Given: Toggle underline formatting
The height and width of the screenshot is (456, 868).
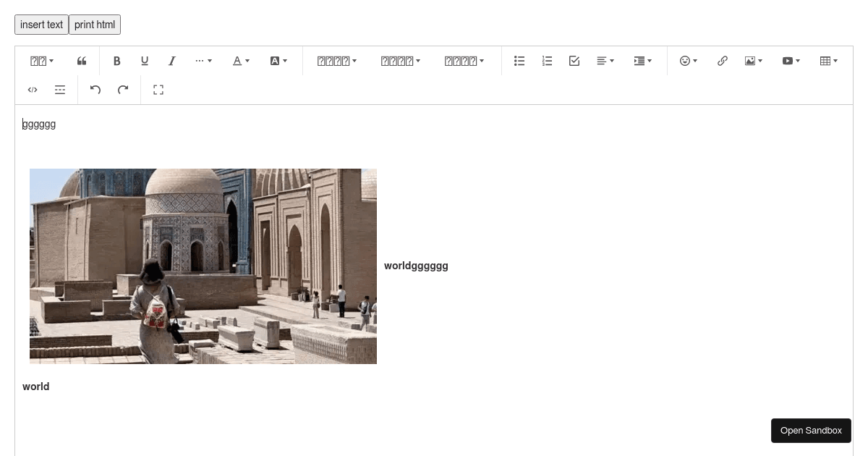Looking at the screenshot, I should (145, 61).
